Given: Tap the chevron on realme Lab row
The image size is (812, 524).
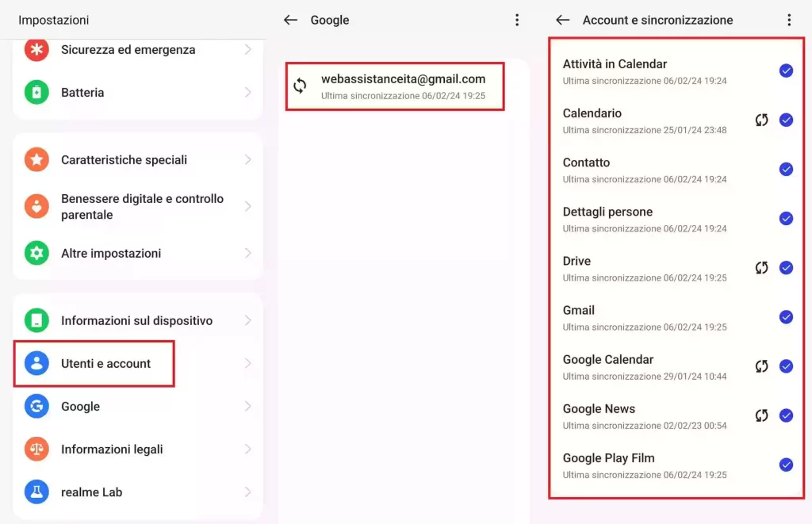Looking at the screenshot, I should tap(248, 492).
